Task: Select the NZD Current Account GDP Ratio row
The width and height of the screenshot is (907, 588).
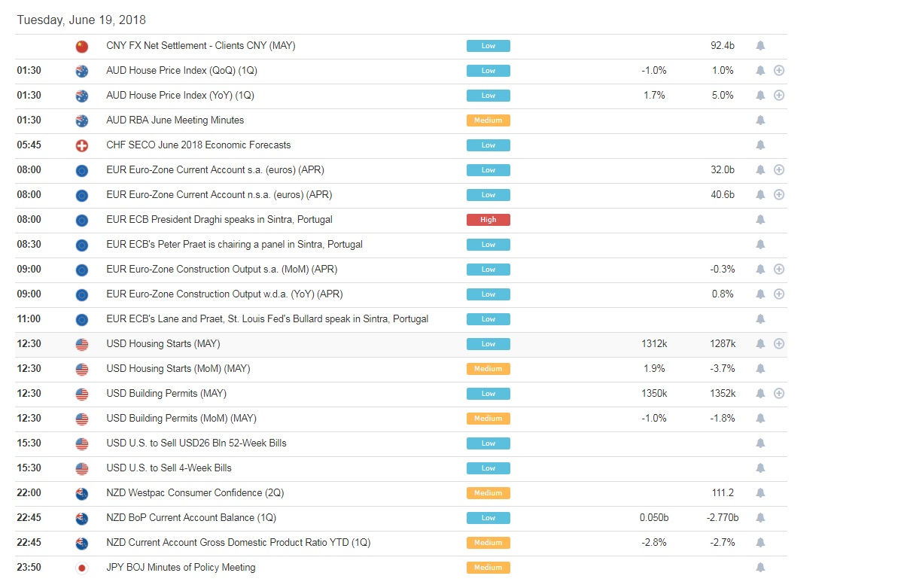Action: (x=238, y=543)
